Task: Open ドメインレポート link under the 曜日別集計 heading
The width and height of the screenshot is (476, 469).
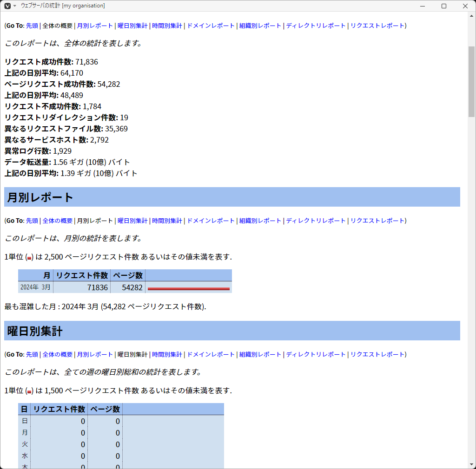Action: pyautogui.click(x=211, y=354)
